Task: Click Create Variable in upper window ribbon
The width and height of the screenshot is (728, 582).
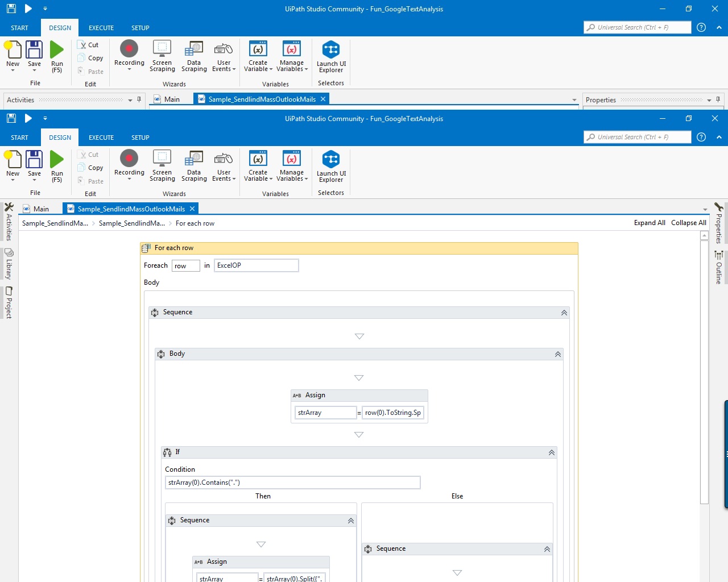Action: (x=258, y=56)
